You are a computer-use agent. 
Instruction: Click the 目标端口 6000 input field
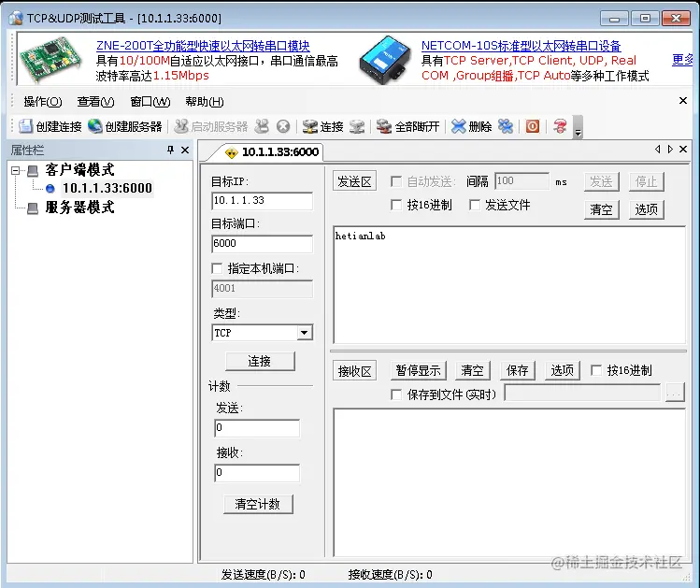click(x=262, y=244)
